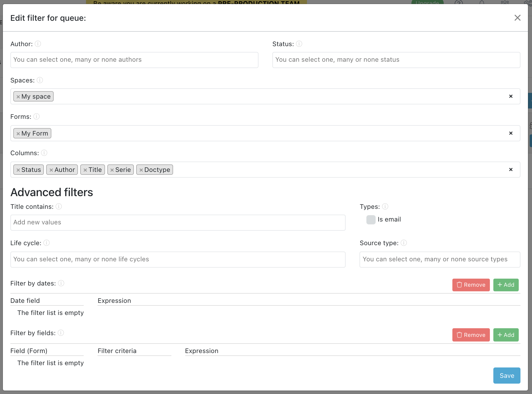Screen dimensions: 532x394
Task: Click the info icon beside Life cycle
Action: pyautogui.click(x=46, y=243)
